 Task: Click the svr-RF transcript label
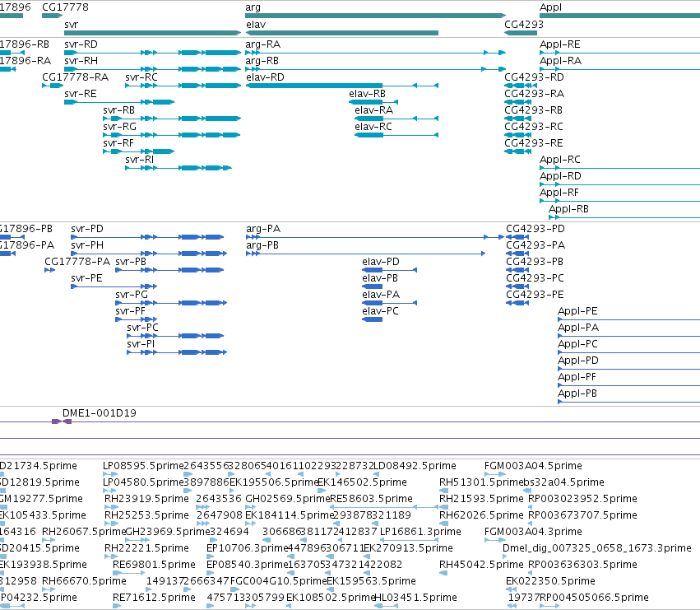click(118, 143)
